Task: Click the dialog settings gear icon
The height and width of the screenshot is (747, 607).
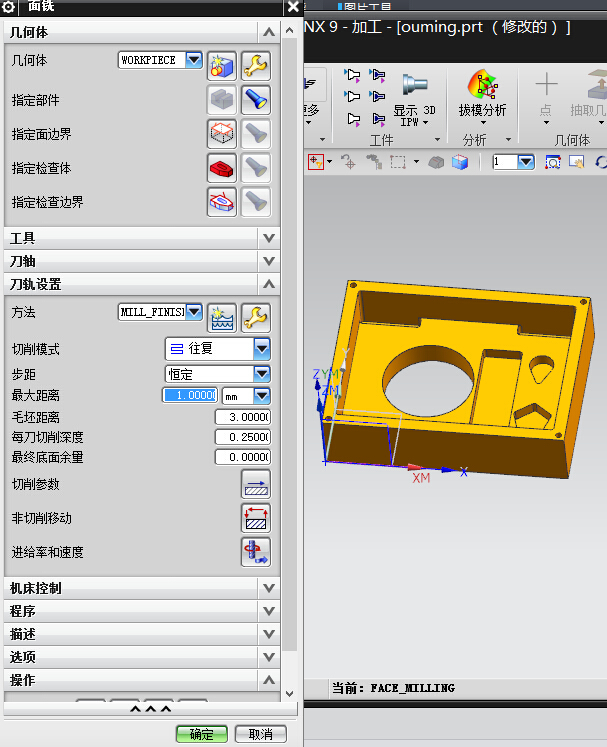Action: 8,7
